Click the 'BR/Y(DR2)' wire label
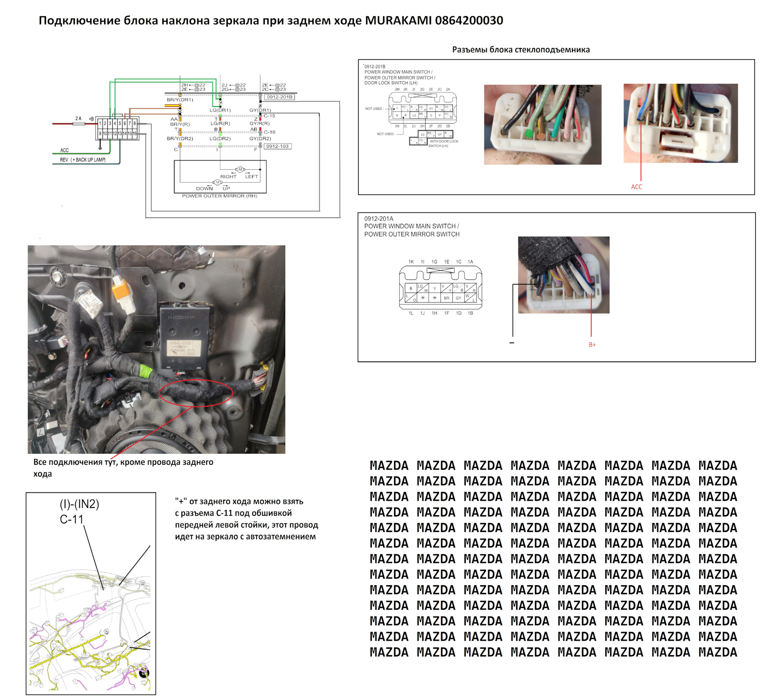The width and height of the screenshot is (781, 700). click(x=180, y=139)
